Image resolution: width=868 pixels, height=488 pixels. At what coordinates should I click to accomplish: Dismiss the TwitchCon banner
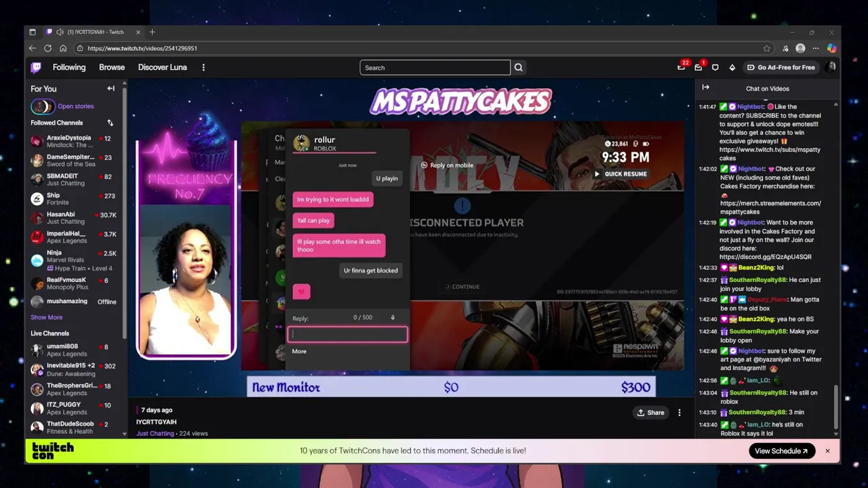pos(827,451)
